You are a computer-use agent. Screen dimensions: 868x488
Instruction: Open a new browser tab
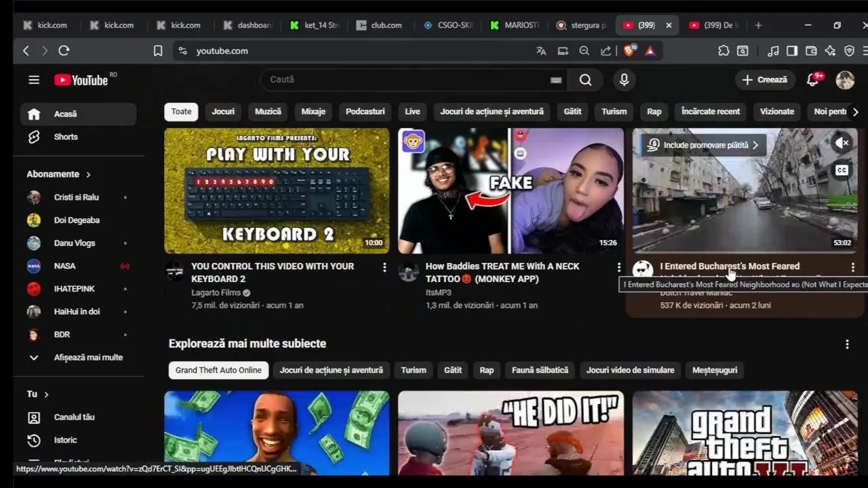(x=758, y=25)
